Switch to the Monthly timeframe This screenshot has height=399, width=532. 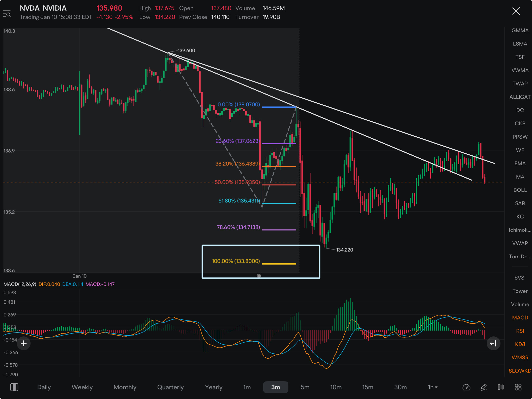(125, 387)
